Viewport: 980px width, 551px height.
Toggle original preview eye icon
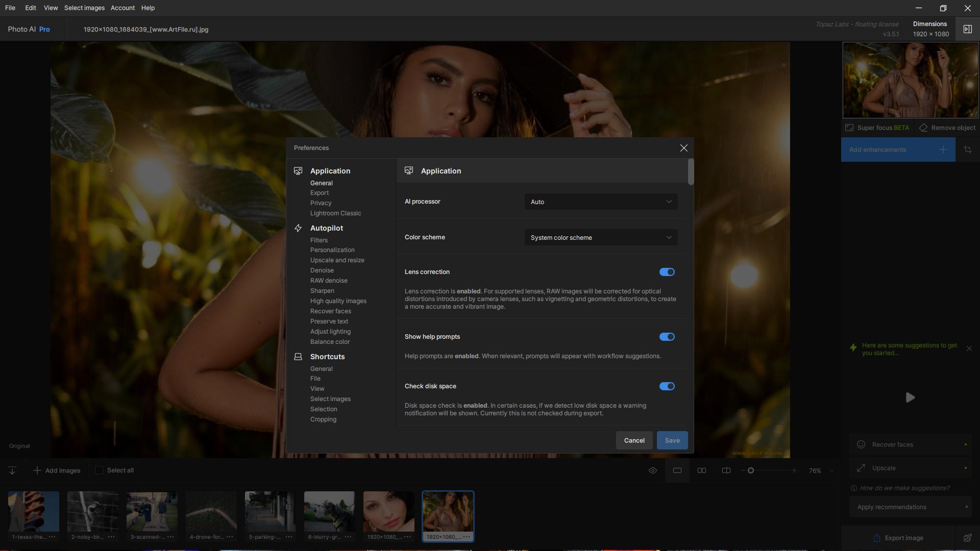(652, 470)
